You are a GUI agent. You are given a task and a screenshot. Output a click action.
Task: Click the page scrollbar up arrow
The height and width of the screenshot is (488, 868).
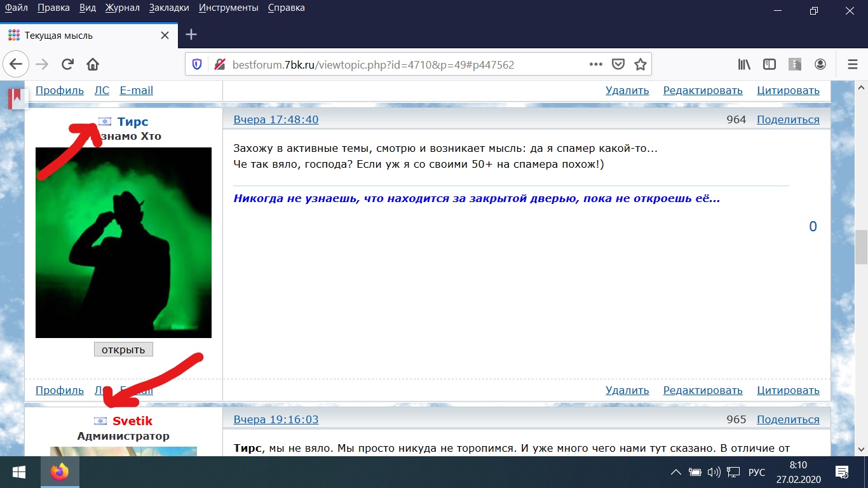[862, 87]
